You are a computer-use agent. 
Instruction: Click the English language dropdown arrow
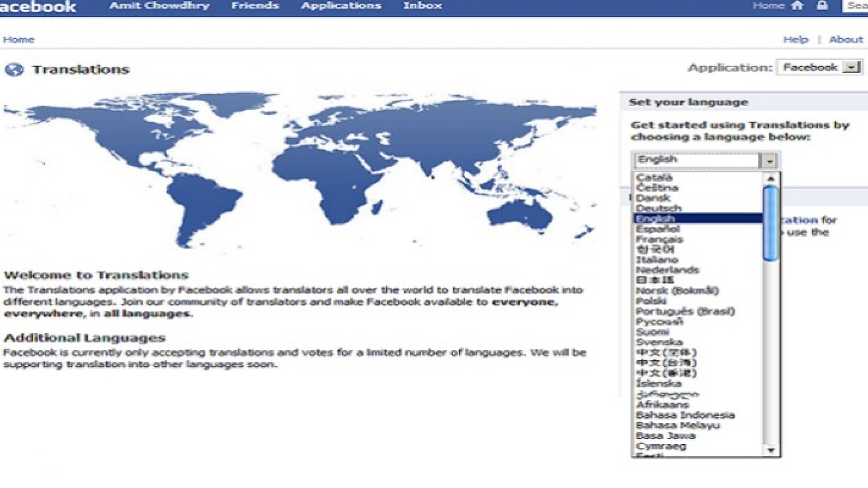pyautogui.click(x=769, y=160)
